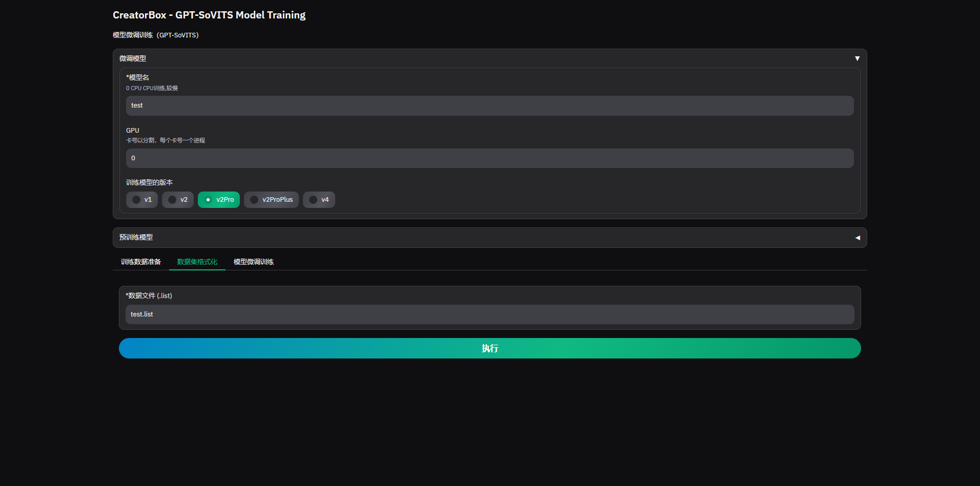This screenshot has height=486, width=980.
Task: Select the v2 model version radio
Action: point(178,200)
